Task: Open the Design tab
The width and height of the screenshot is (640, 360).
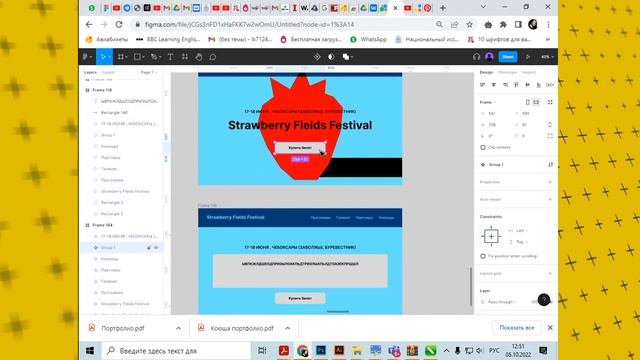Action: coord(486,72)
